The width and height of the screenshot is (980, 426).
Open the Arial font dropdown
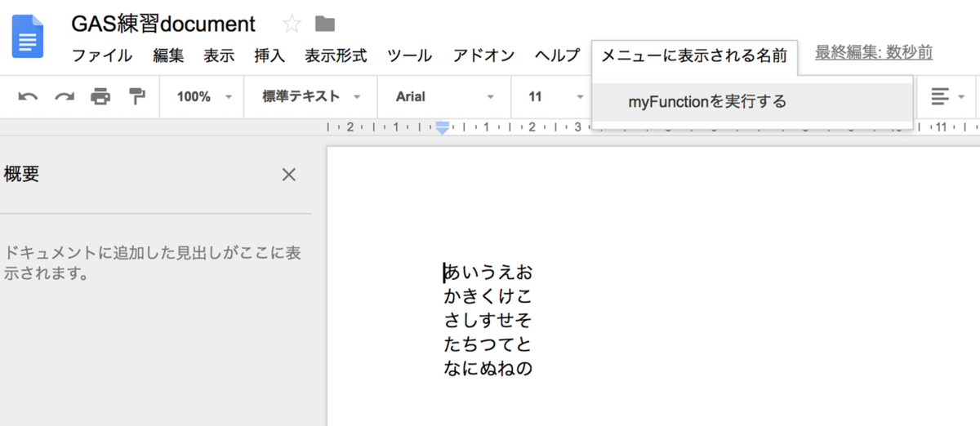445,96
